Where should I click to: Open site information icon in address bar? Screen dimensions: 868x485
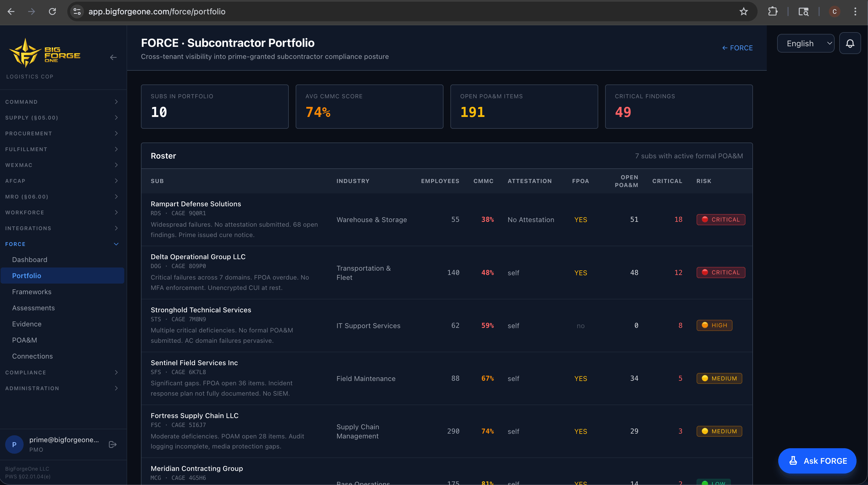click(x=77, y=11)
